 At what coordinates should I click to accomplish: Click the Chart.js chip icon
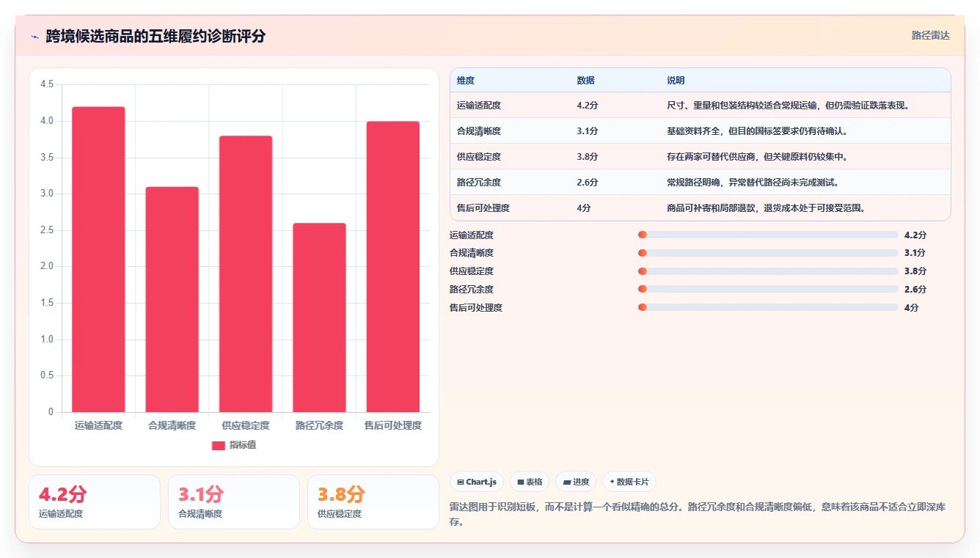coord(460,482)
